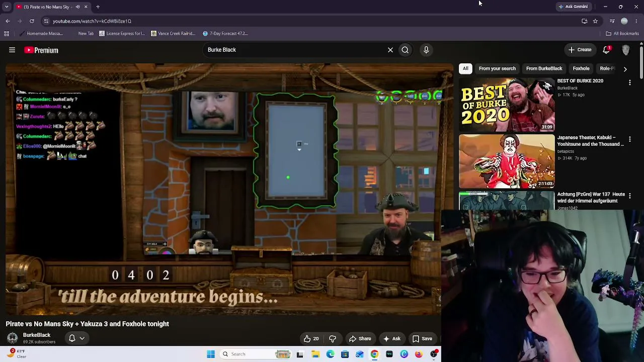Open BEST OF BURKE 2020 thumbnail
This screenshot has width=644, height=362.
pos(507,105)
